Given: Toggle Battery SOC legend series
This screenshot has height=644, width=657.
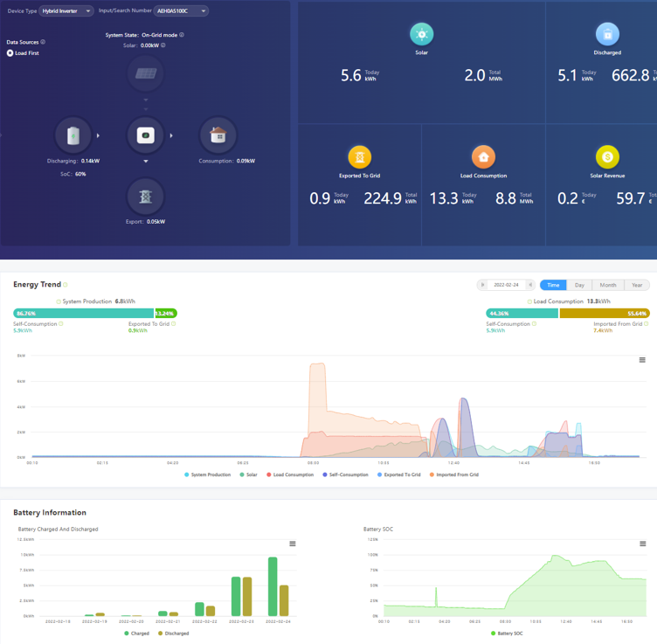Looking at the screenshot, I should pyautogui.click(x=507, y=634).
